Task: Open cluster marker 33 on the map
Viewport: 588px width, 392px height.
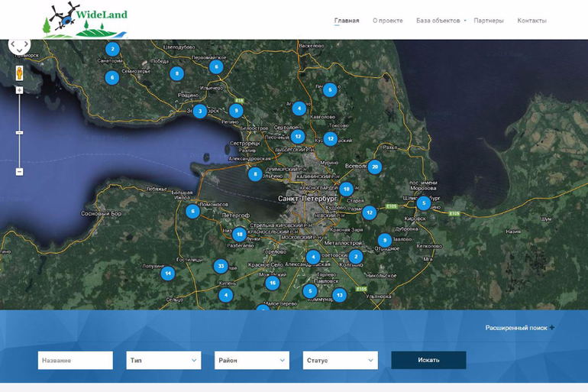Action: [221, 267]
